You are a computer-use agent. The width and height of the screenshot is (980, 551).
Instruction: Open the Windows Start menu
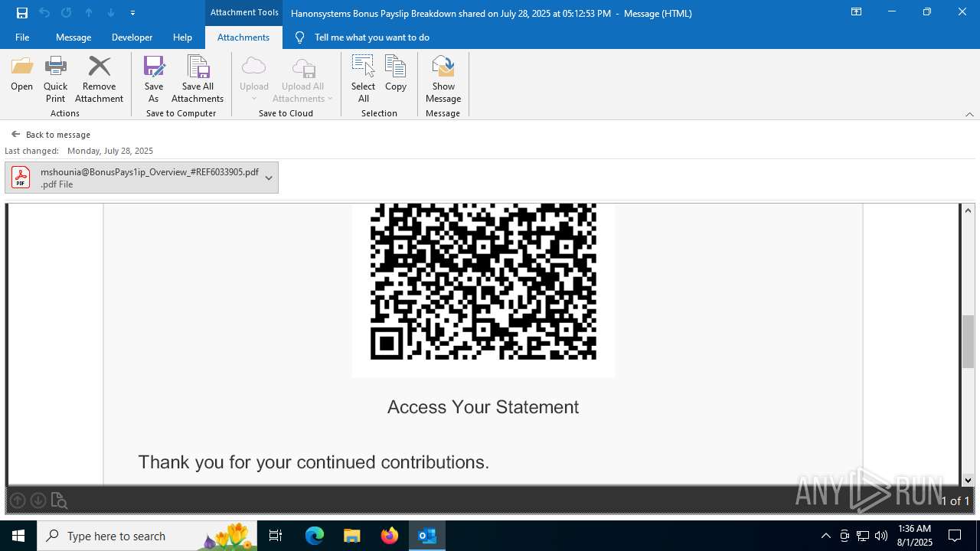pyautogui.click(x=18, y=536)
